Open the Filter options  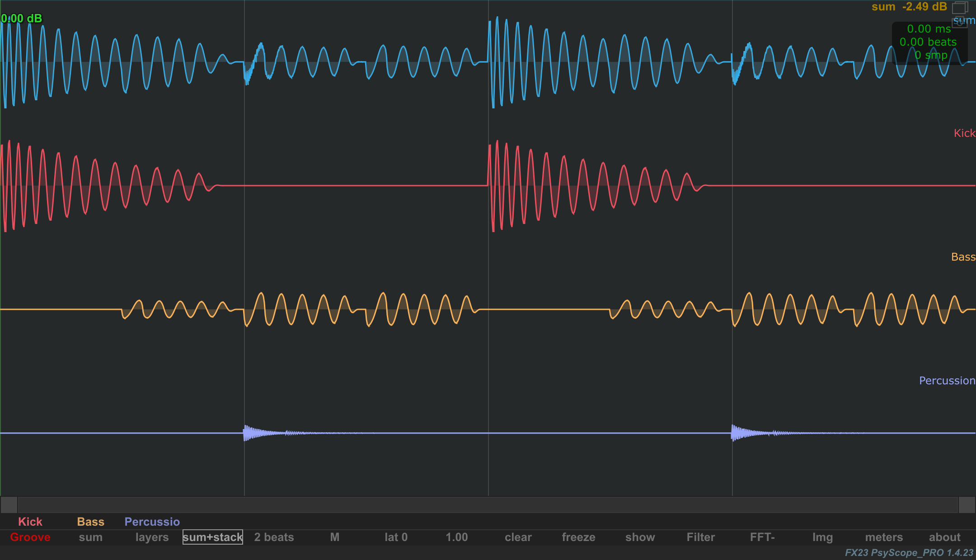point(701,537)
